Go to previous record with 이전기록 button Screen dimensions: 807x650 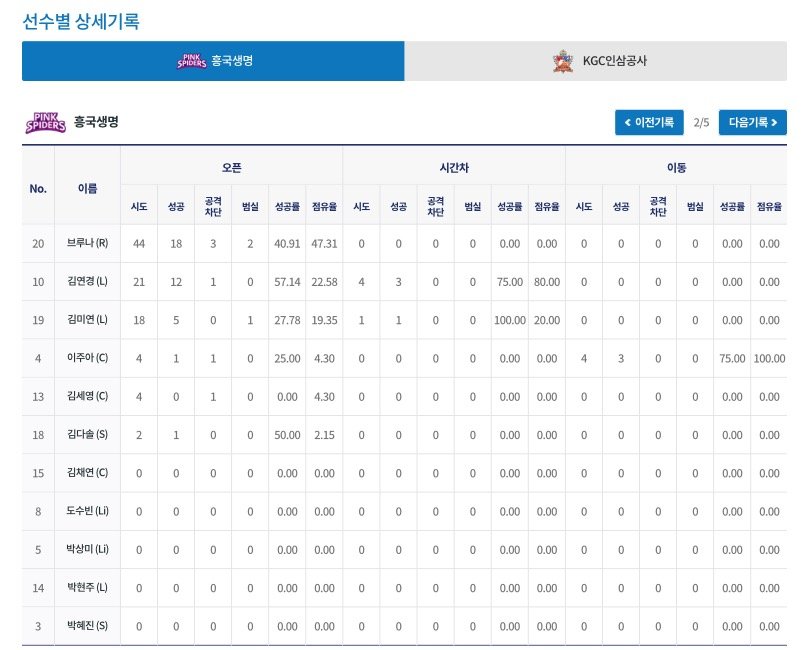coord(649,122)
